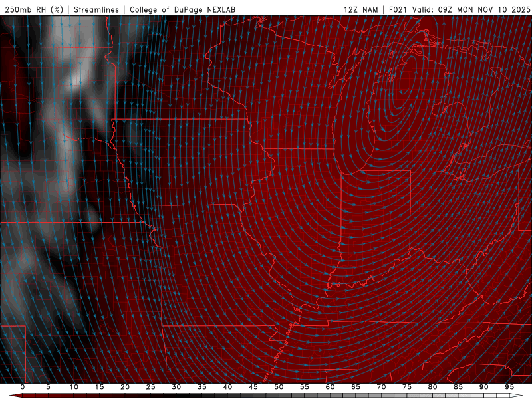Click the colorbar tick label "40"
The width and height of the screenshot is (532, 399).
227,387
